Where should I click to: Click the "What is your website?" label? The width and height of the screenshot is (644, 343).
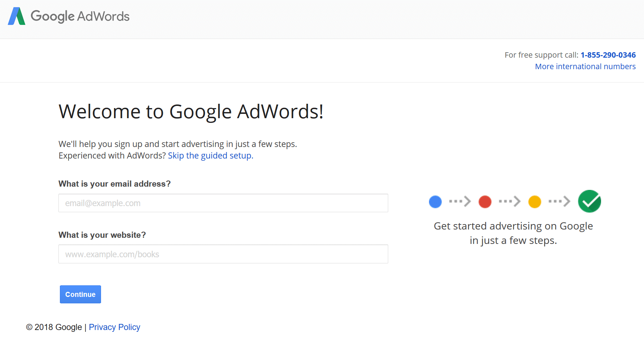102,235
